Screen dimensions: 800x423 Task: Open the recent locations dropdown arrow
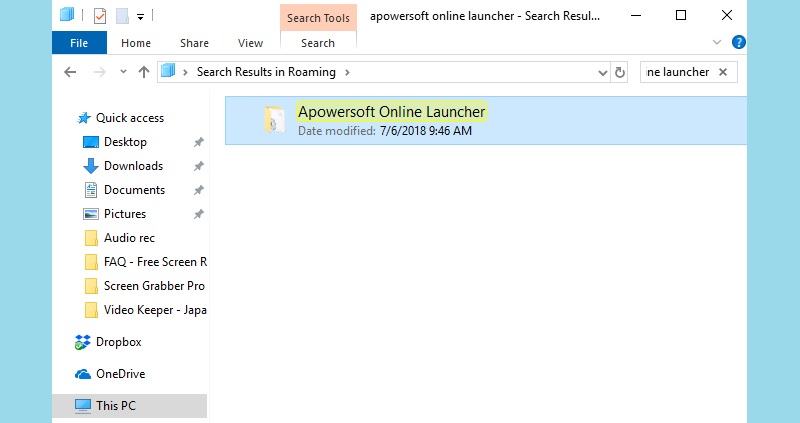coord(123,72)
